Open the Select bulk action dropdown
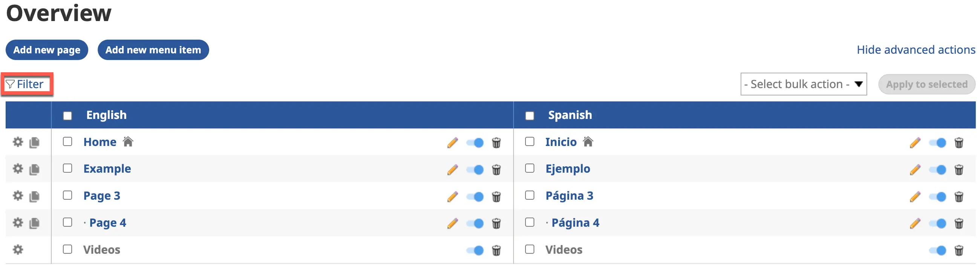Viewport: 980px width, 266px height. tap(803, 84)
